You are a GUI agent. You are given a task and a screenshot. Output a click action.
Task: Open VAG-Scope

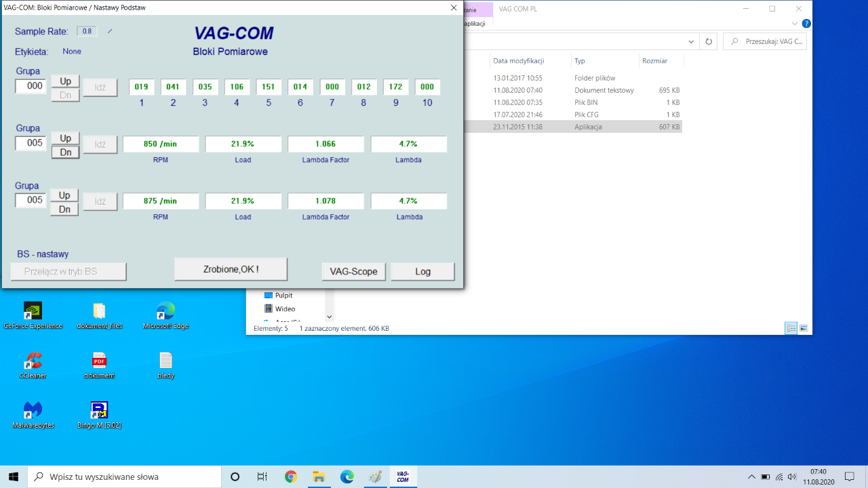pos(354,271)
